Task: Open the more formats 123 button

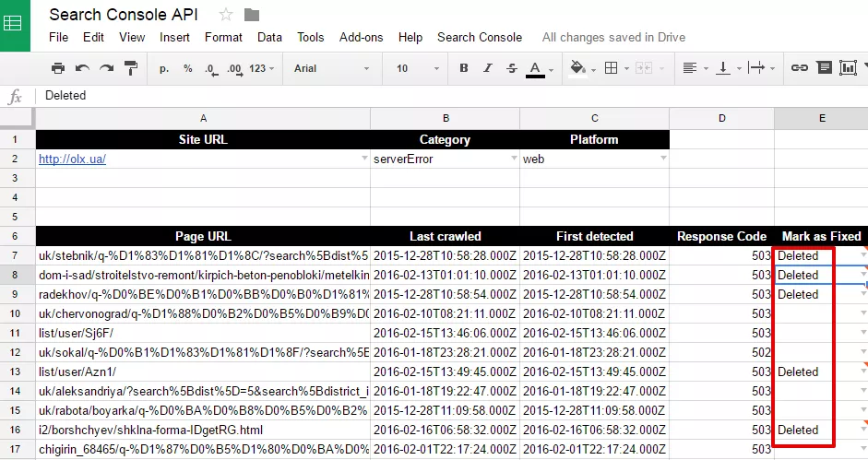Action: tap(261, 68)
